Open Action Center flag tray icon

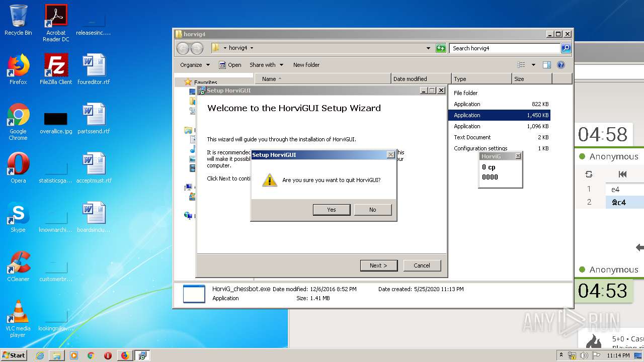point(595,355)
